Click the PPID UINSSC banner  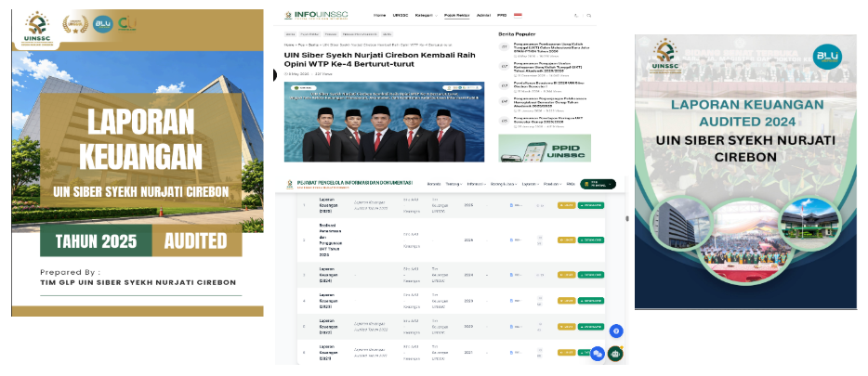point(545,148)
